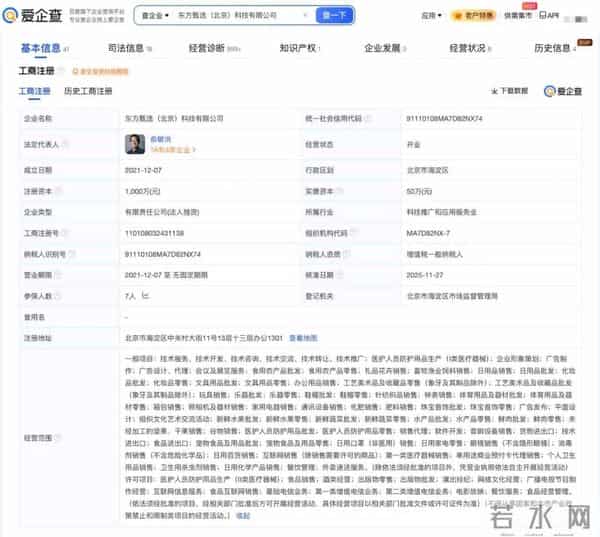Click the help icon beside 参保人数
Image resolution: width=600 pixels, height=537 pixels.
coord(58,295)
